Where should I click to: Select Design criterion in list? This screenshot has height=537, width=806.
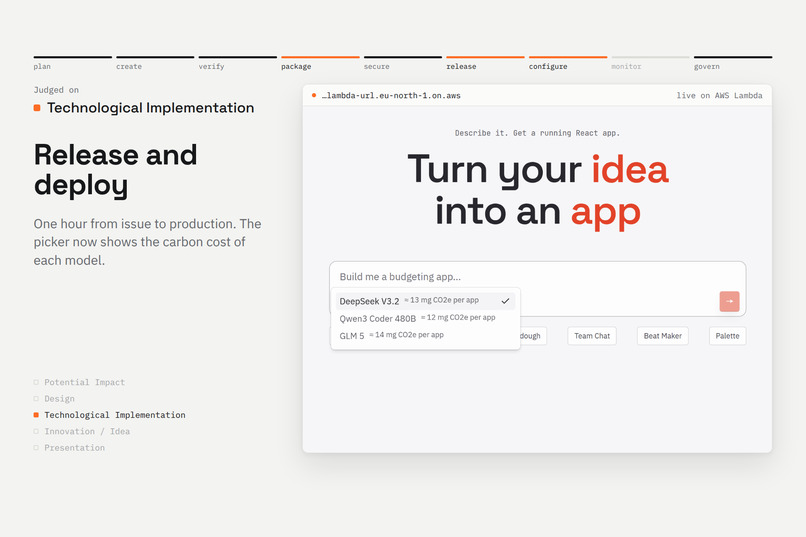(x=54, y=399)
